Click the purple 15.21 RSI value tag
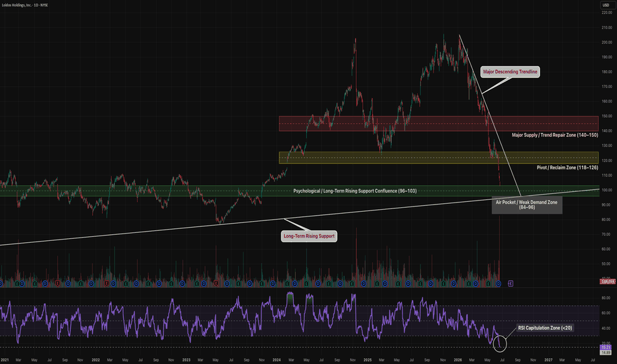617x364 pixels. (x=606, y=347)
